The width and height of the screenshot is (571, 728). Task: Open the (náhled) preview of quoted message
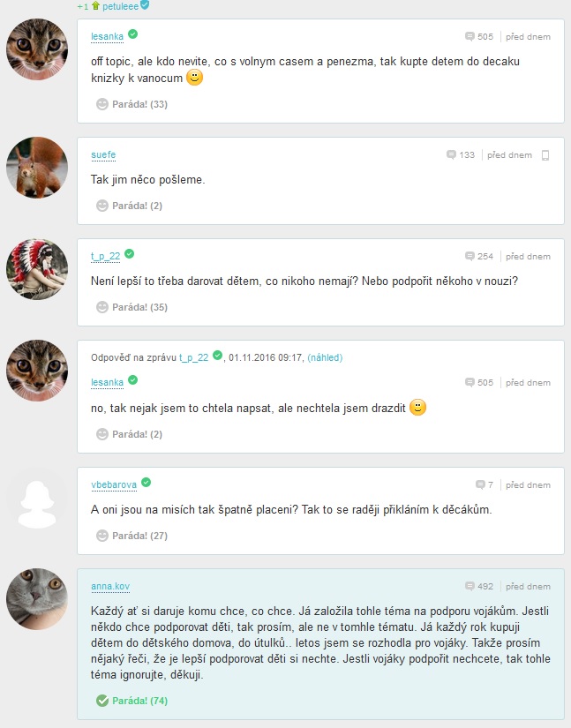click(x=325, y=357)
